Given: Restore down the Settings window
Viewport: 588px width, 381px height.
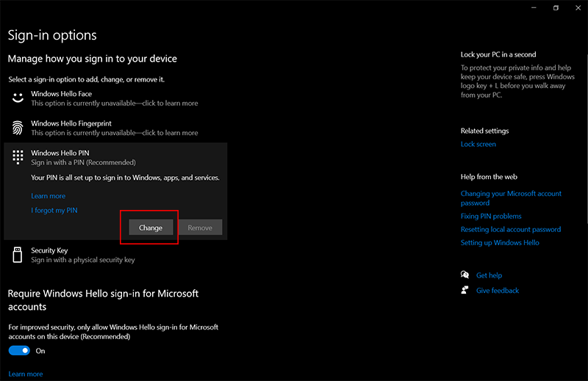Looking at the screenshot, I should (x=556, y=7).
